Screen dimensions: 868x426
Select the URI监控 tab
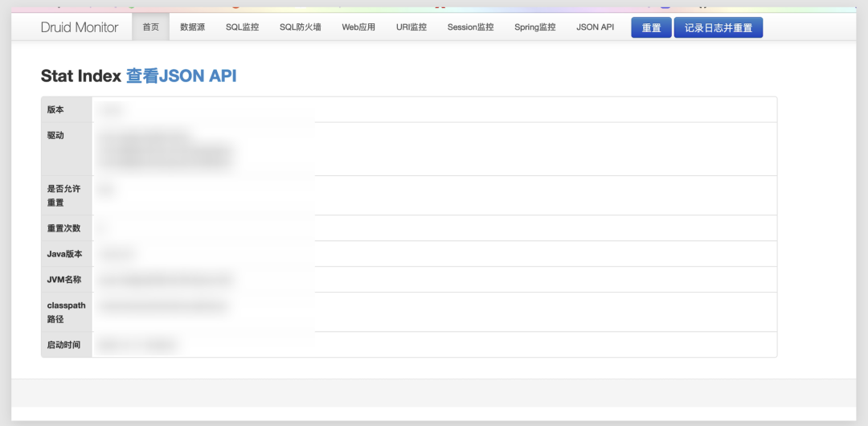(x=411, y=27)
